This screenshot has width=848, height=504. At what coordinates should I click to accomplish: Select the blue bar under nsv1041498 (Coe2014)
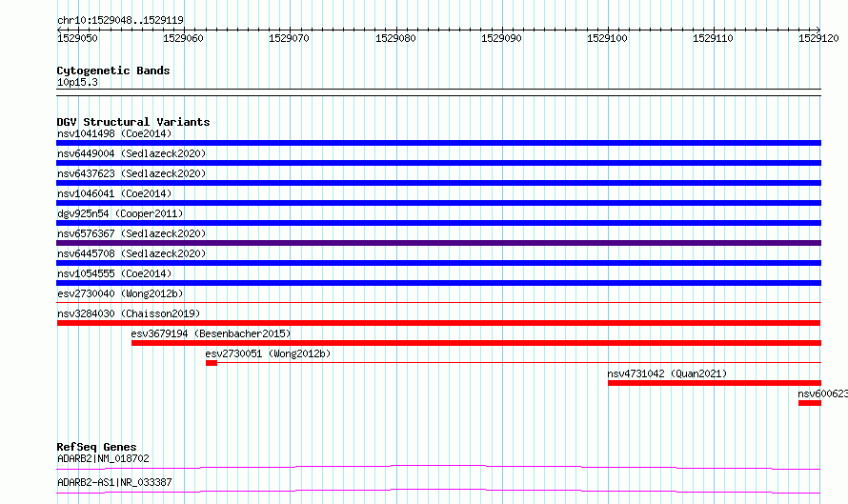438,143
